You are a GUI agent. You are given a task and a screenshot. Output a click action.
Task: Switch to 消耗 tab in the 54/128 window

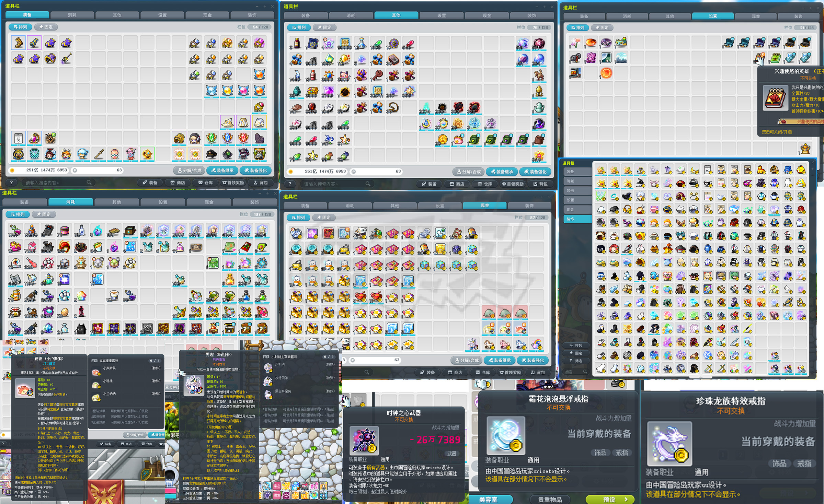pyautogui.click(x=72, y=15)
